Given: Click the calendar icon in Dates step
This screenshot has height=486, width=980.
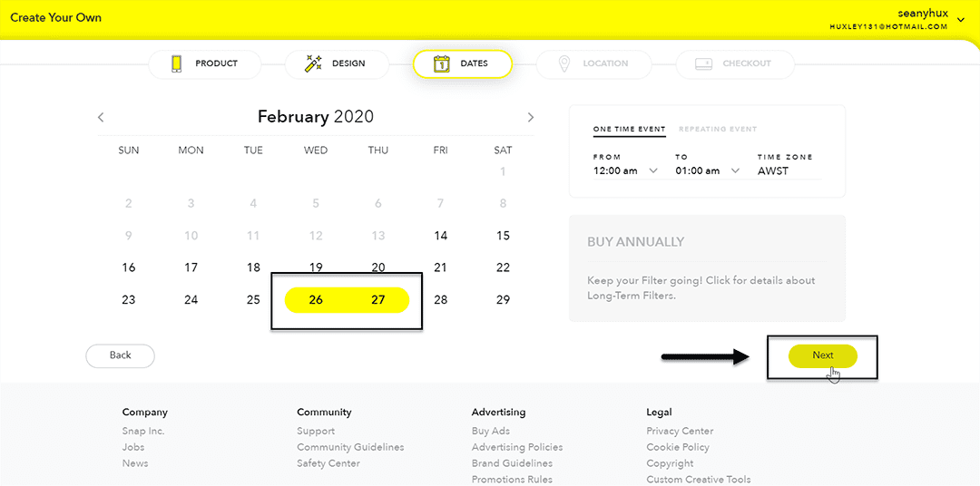Looking at the screenshot, I should point(442,63).
